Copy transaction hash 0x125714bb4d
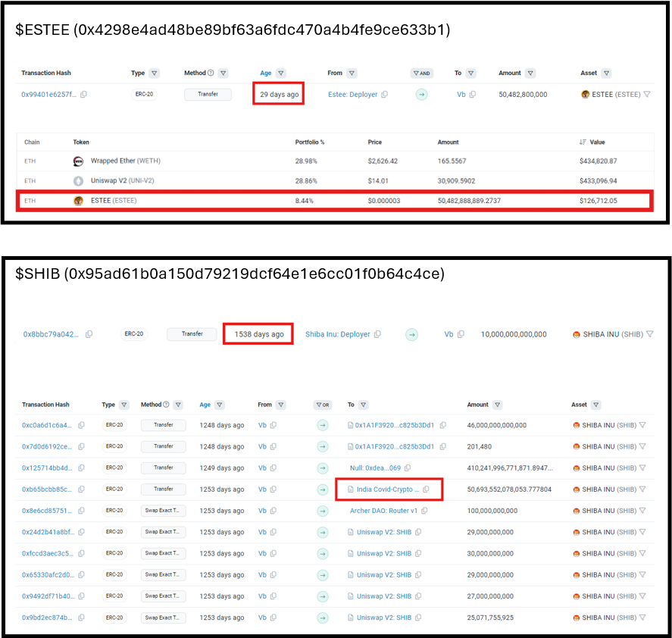This screenshot has height=638, width=672. (x=81, y=468)
